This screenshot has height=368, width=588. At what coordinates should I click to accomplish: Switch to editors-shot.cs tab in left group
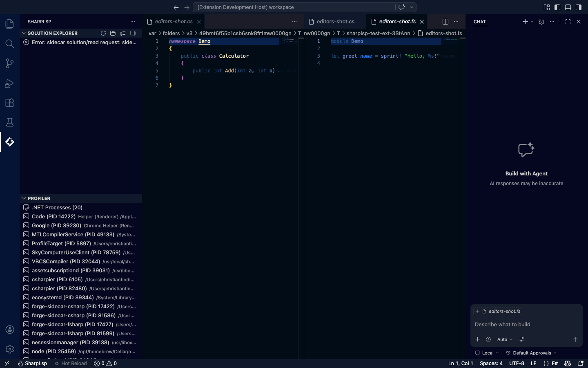(x=174, y=22)
